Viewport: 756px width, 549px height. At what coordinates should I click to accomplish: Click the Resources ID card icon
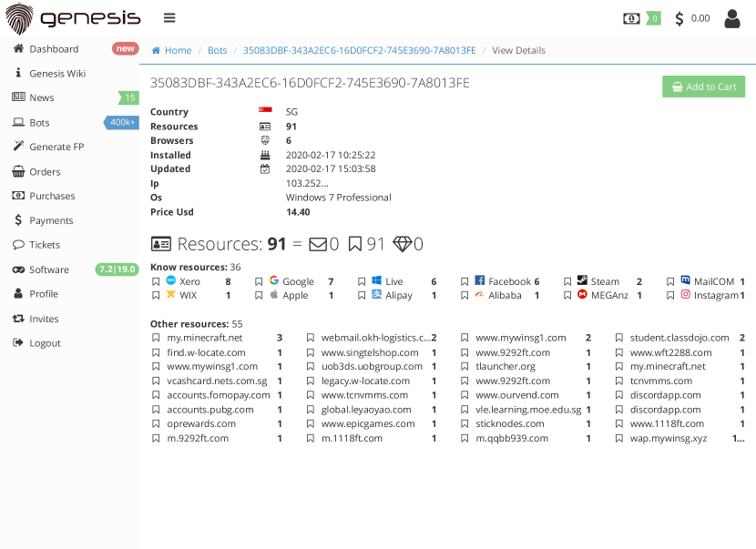coord(265,127)
